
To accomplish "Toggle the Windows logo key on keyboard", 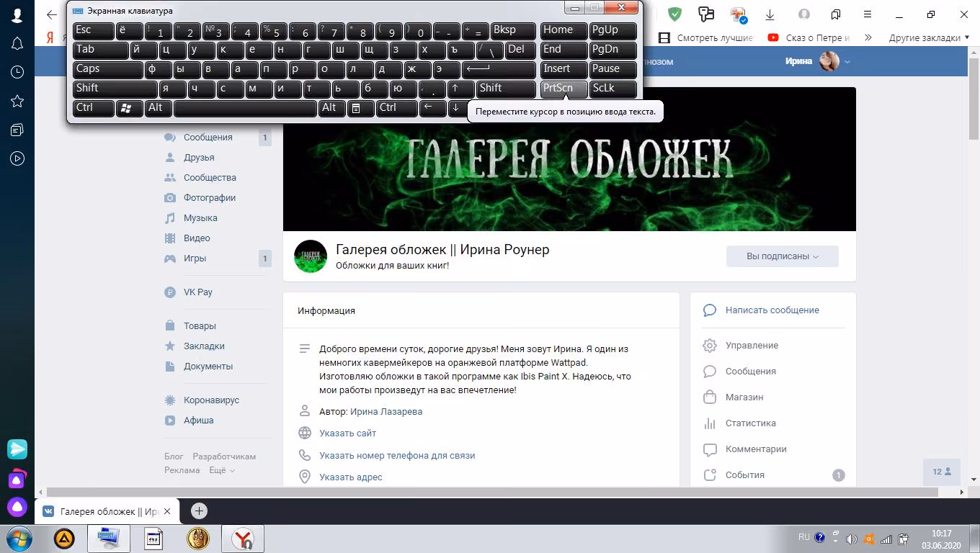I will 130,108.
